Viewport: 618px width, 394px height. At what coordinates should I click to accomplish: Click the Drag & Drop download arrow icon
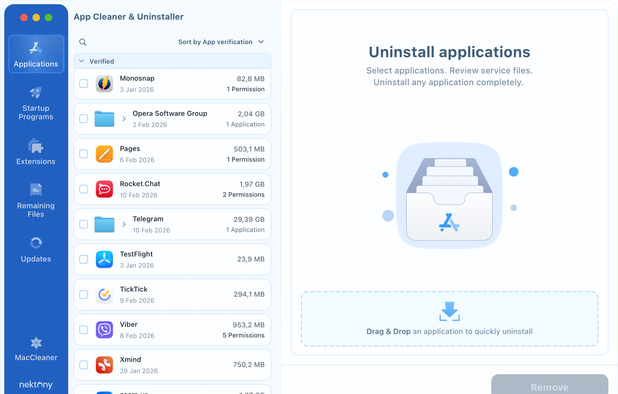pyautogui.click(x=449, y=311)
